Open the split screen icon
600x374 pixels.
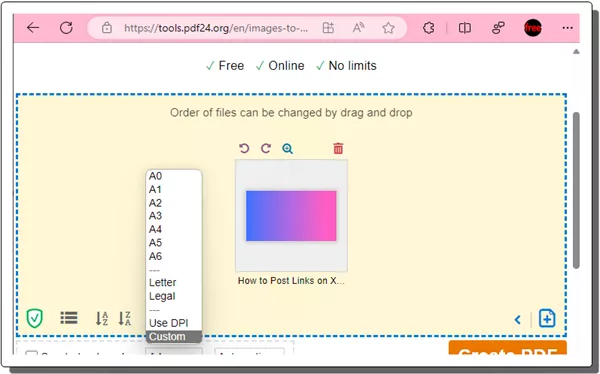point(465,28)
